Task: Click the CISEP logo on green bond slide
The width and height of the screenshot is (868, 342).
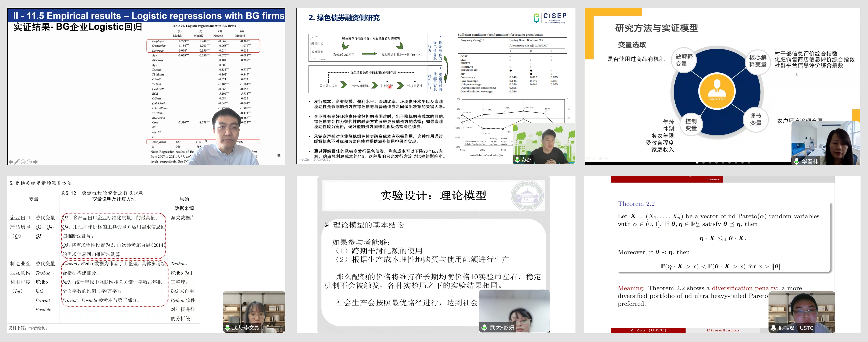Action: pos(550,18)
